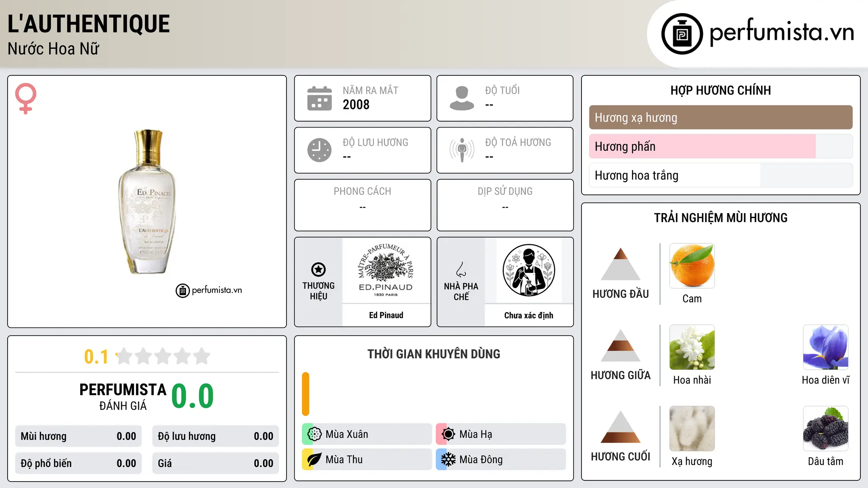The height and width of the screenshot is (488, 868).
Task: Click the Mùa Hạ sun icon
Action: [448, 434]
